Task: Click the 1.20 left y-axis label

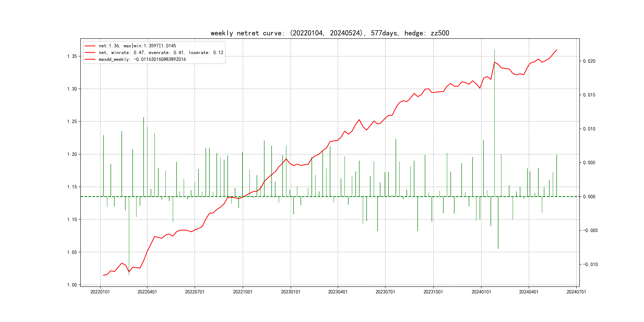Action: click(72, 154)
